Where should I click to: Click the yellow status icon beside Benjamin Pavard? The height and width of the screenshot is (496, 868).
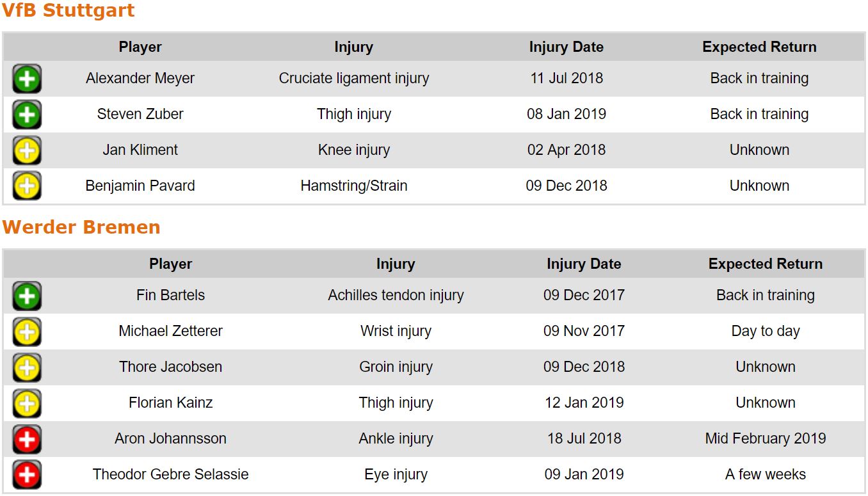[x=27, y=187]
